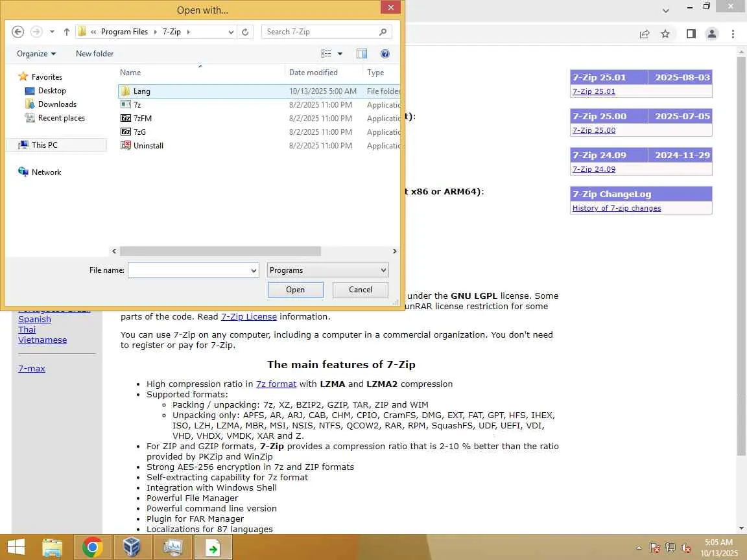
Task: Open the VirtualBox taskbar icon
Action: (132, 547)
